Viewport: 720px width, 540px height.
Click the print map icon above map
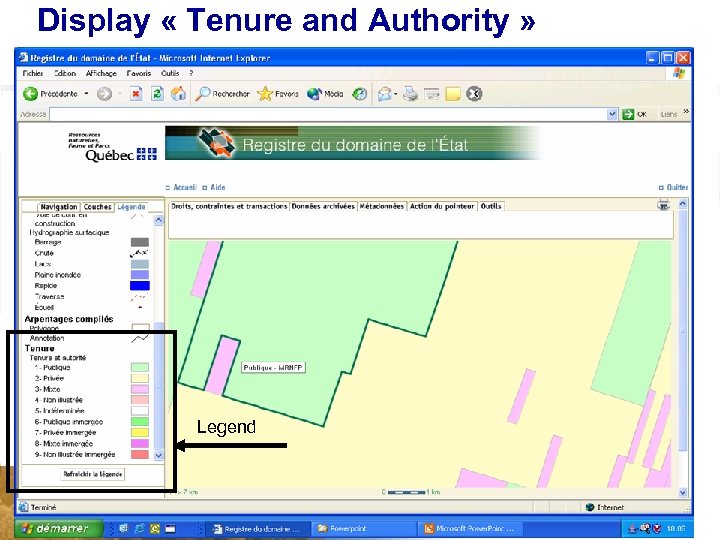point(663,205)
